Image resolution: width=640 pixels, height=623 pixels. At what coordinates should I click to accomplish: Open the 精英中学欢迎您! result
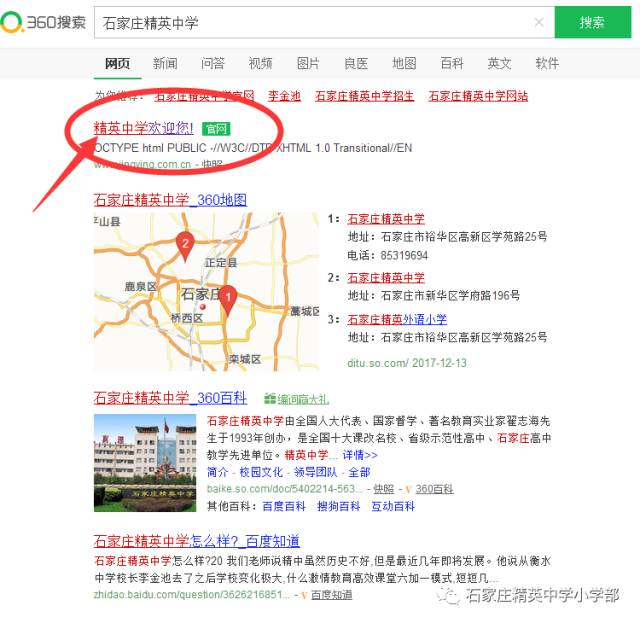click(x=143, y=128)
